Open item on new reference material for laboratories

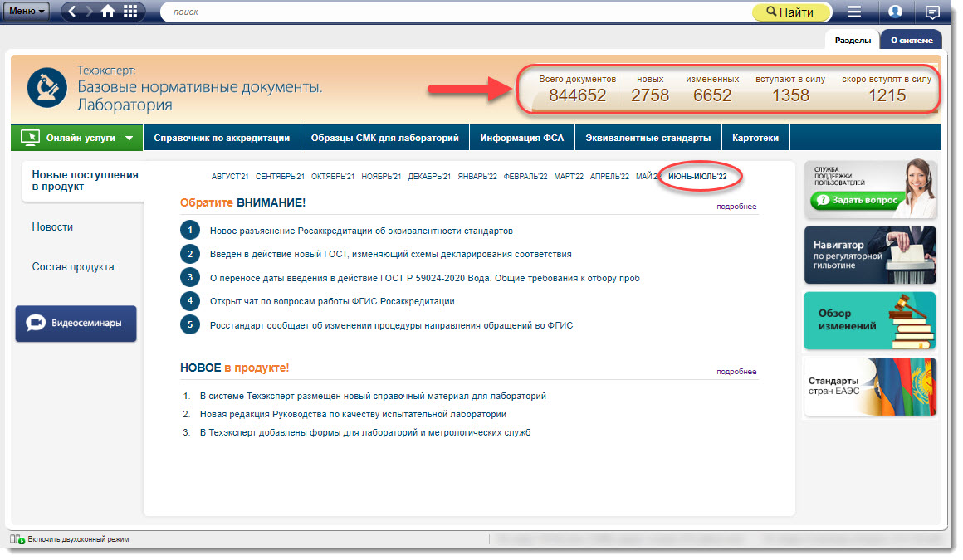pyautogui.click(x=373, y=396)
